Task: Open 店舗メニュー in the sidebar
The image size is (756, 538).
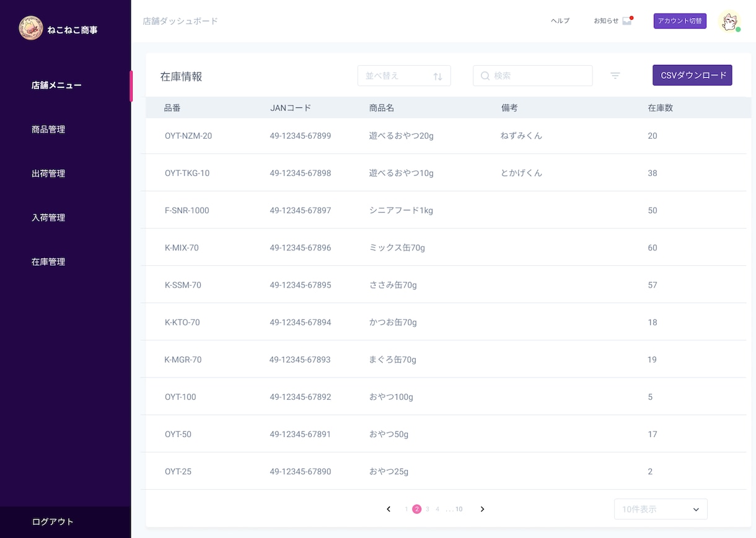Action: point(56,86)
